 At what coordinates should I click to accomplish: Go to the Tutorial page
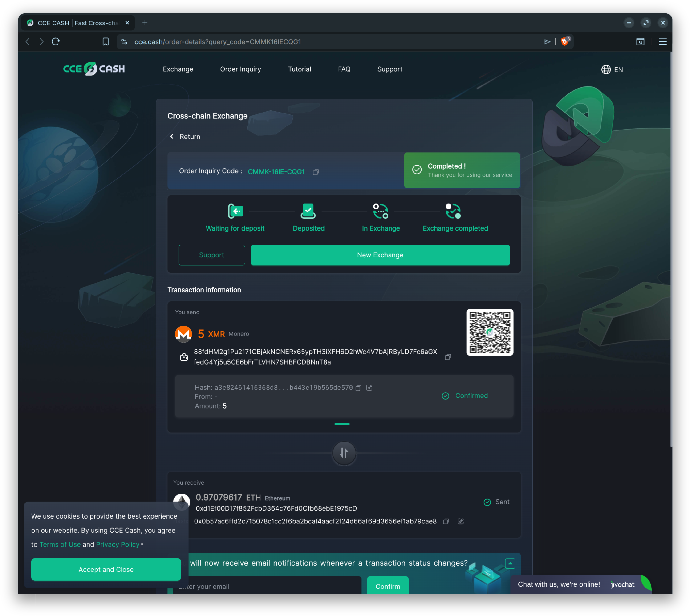[x=300, y=69]
